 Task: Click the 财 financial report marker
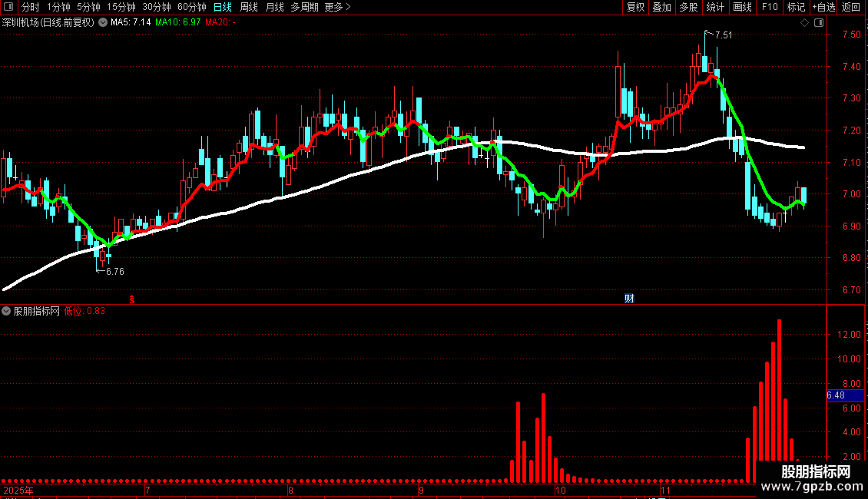click(629, 299)
